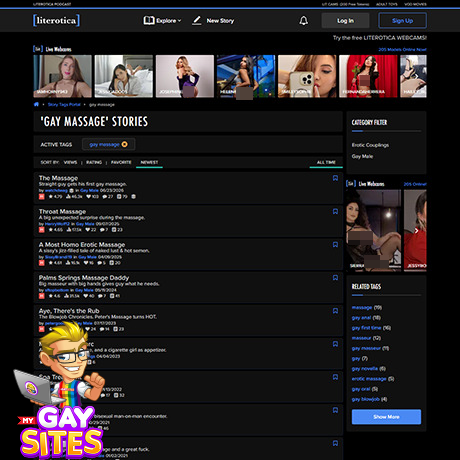This screenshot has width=460, height=460.
Task: Sort stories by Favorite
Action: coord(121,162)
